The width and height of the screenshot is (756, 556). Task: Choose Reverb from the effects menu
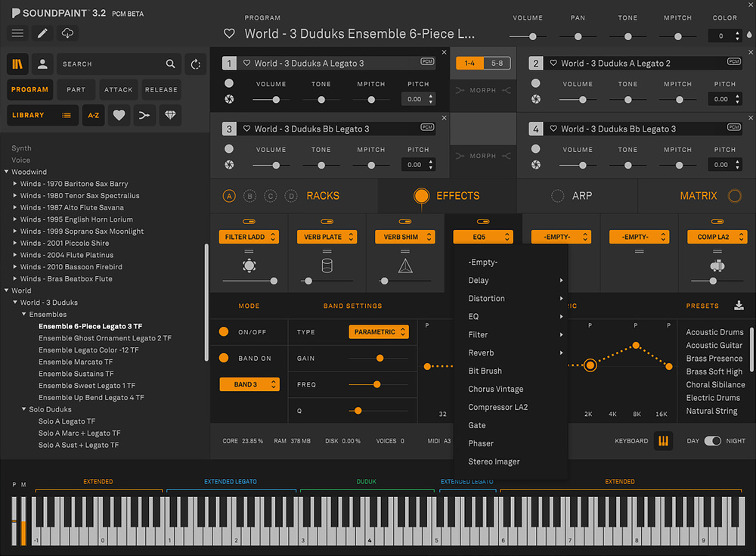[481, 353]
